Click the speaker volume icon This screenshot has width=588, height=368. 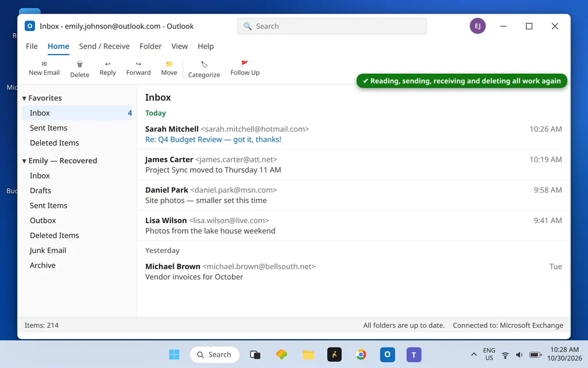coord(519,355)
